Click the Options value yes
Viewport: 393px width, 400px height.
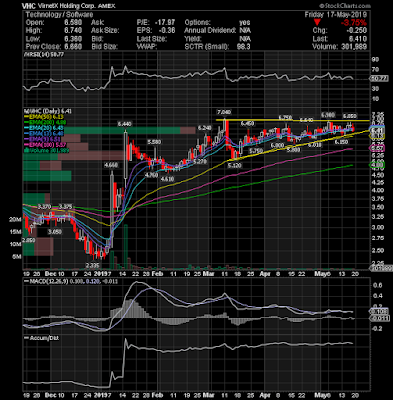click(x=245, y=23)
